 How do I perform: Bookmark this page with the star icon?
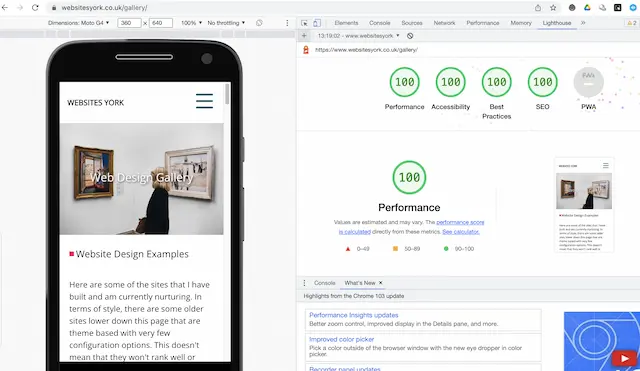(x=553, y=8)
